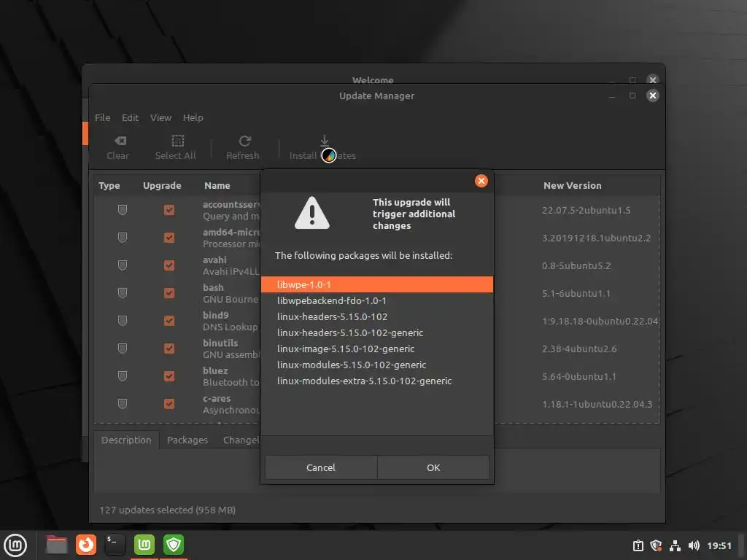Switch to the Description tab
The height and width of the screenshot is (560, 747).
(126, 440)
